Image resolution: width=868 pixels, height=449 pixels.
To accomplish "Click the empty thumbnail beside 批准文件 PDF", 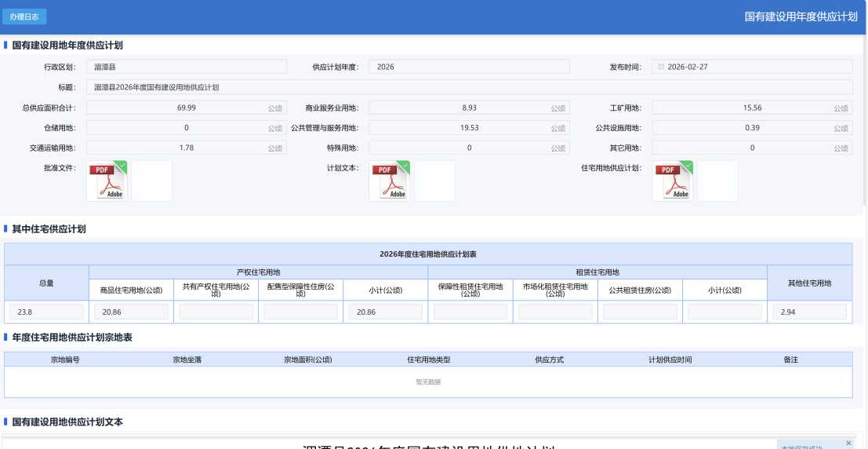I will (151, 181).
